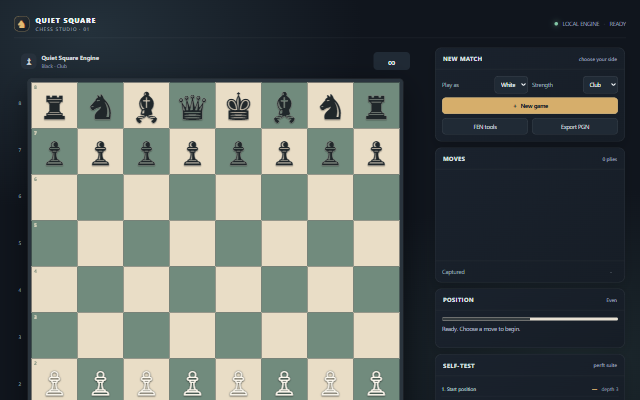Select the black pawn on e7
The width and height of the screenshot is (640, 400).
(238, 153)
